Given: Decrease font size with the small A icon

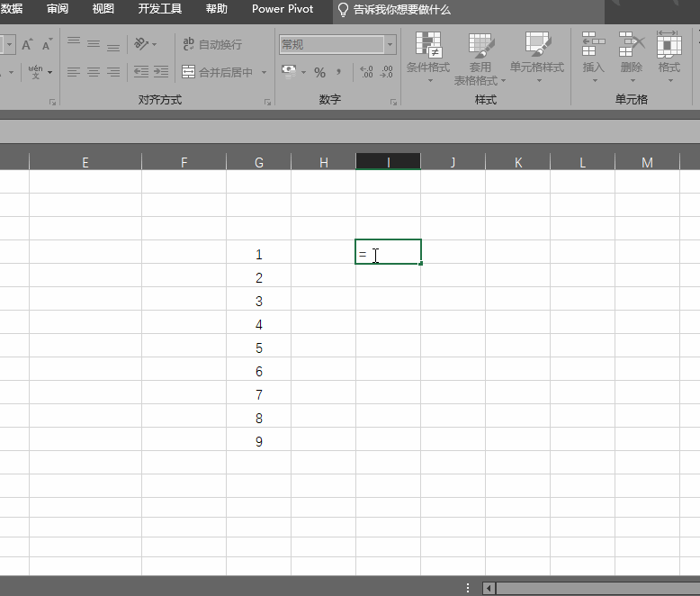Looking at the screenshot, I should tap(47, 44).
